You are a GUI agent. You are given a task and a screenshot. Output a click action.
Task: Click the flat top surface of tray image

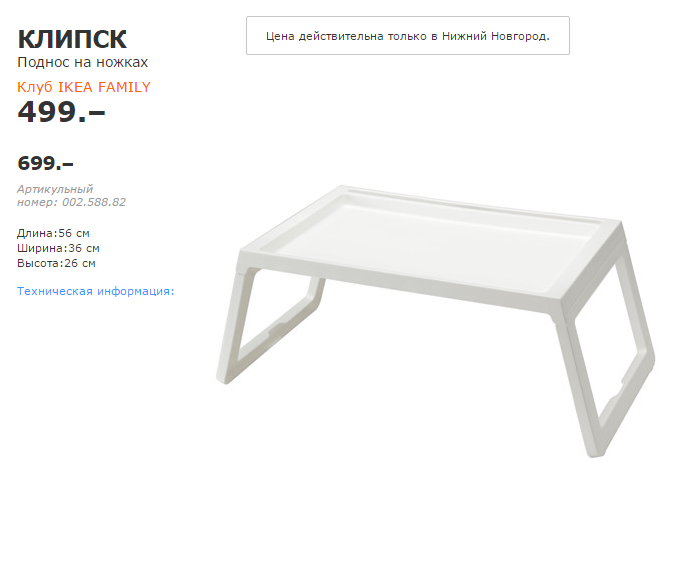tap(426, 242)
